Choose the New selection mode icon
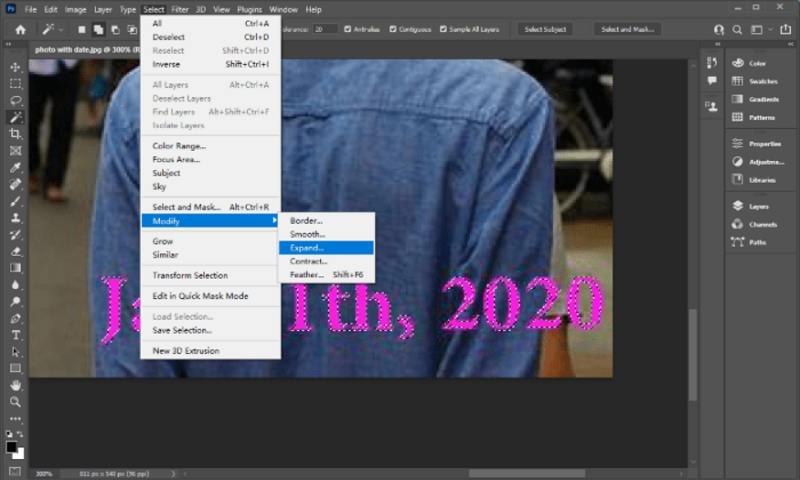800x480 pixels. click(x=82, y=30)
